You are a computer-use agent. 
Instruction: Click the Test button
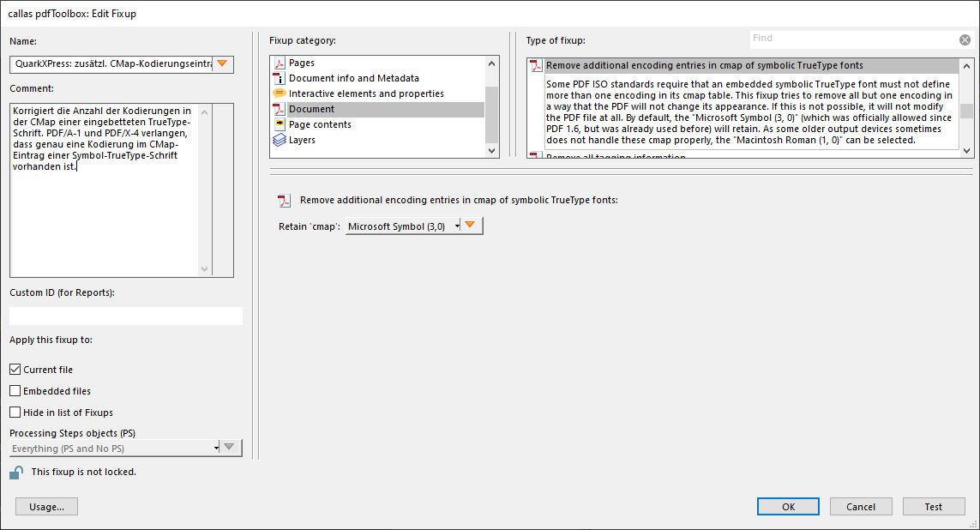[x=933, y=506]
